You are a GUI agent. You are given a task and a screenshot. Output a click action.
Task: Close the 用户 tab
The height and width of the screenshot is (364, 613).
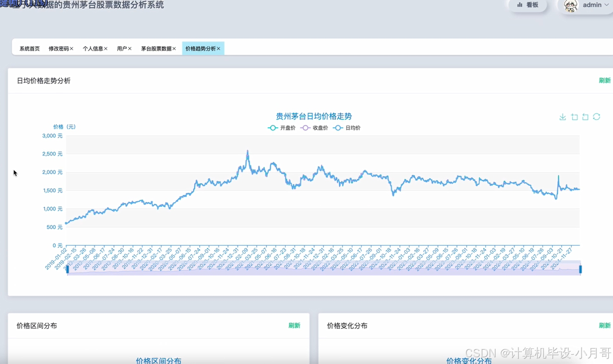point(130,49)
